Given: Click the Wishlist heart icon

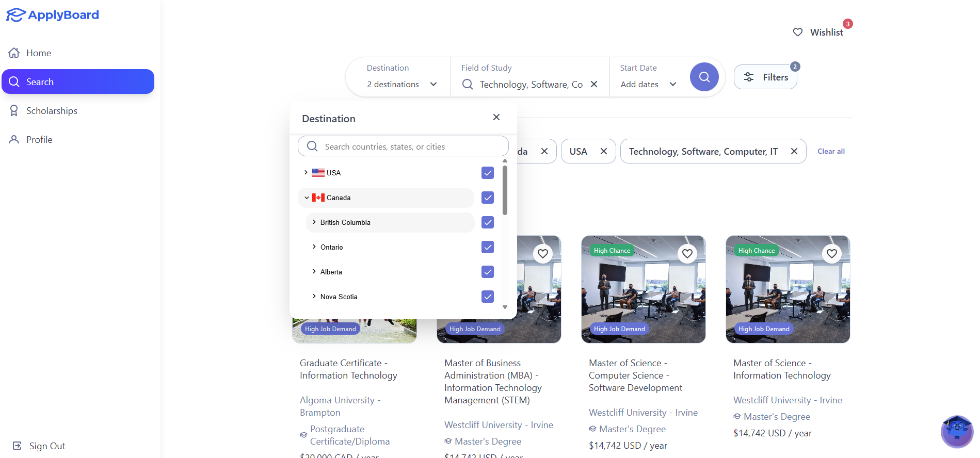Looking at the screenshot, I should click(798, 32).
